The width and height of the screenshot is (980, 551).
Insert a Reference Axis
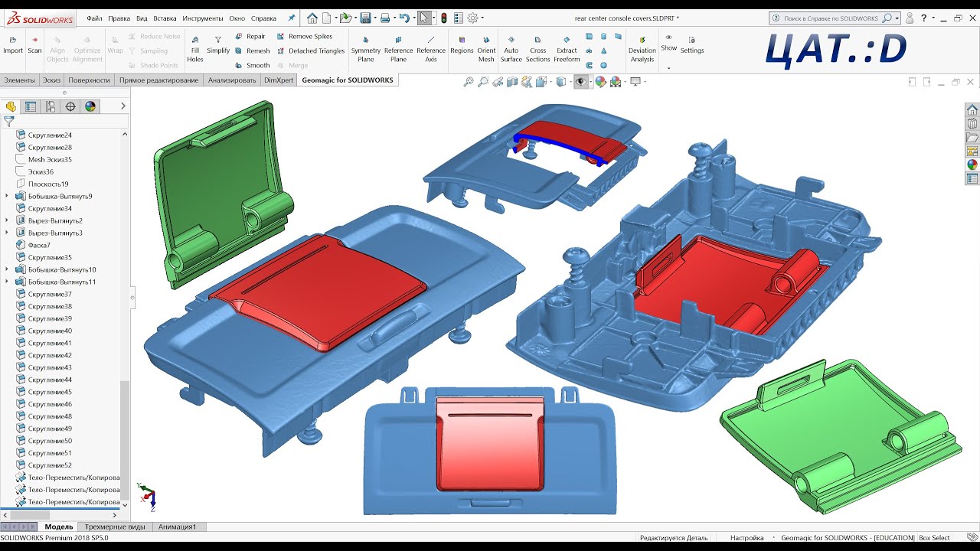coord(431,48)
